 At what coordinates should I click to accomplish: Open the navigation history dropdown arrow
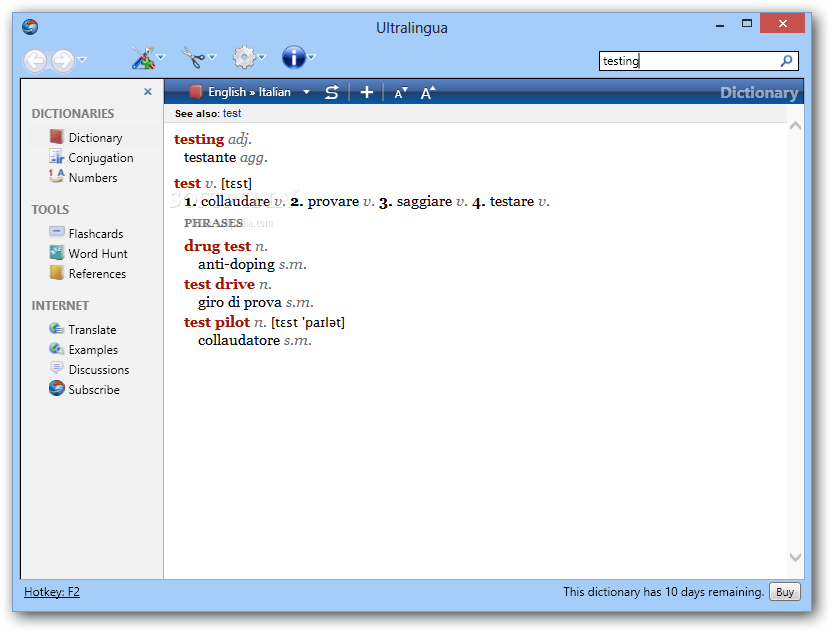tap(82, 59)
